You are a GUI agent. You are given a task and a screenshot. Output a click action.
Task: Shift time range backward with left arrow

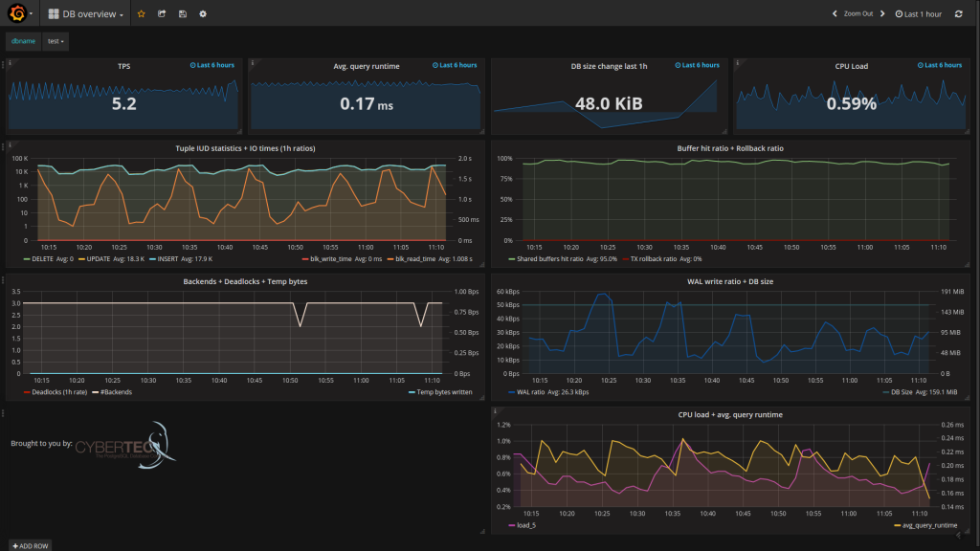tap(835, 14)
